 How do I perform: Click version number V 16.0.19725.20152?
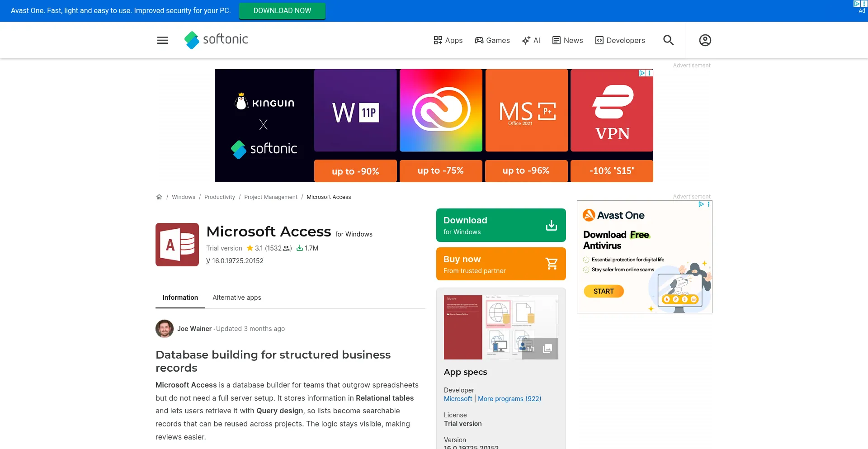click(235, 261)
